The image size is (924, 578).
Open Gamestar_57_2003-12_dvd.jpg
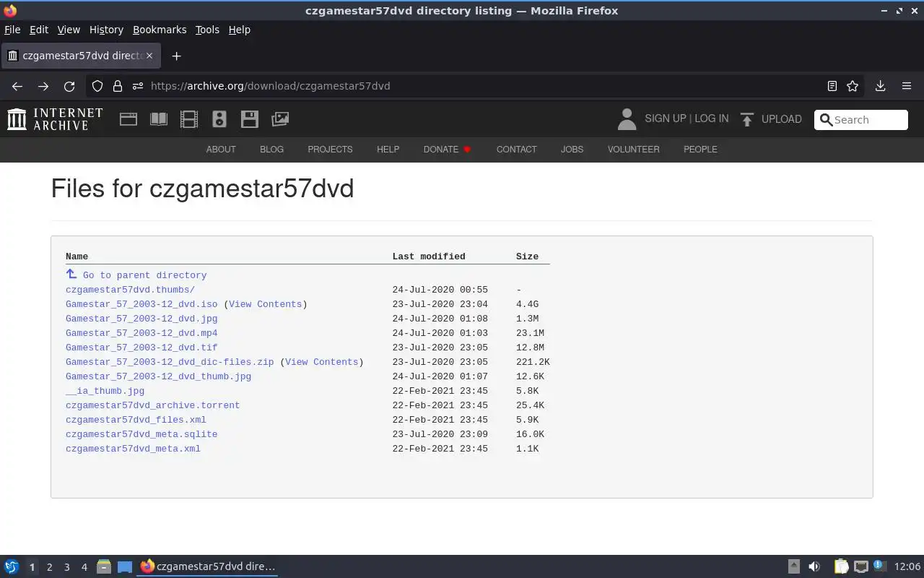point(141,319)
